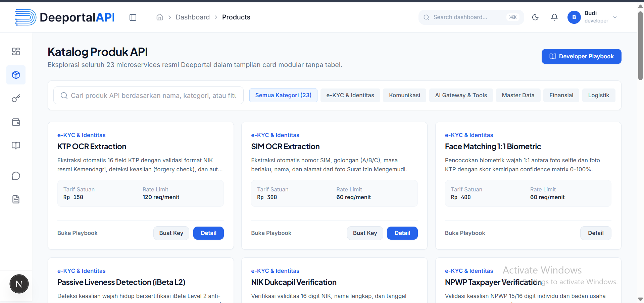Open the Dashboard breadcrumb link
This screenshot has height=303, width=644.
pos(193,17)
